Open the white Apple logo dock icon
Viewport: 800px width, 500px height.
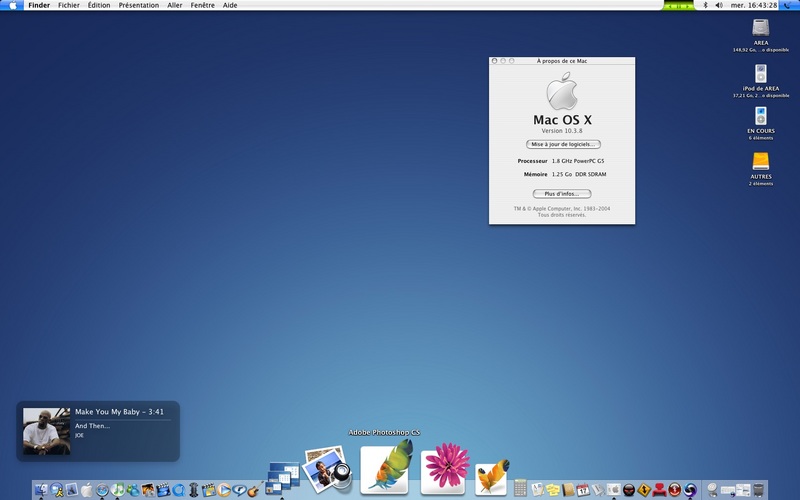(x=87, y=490)
